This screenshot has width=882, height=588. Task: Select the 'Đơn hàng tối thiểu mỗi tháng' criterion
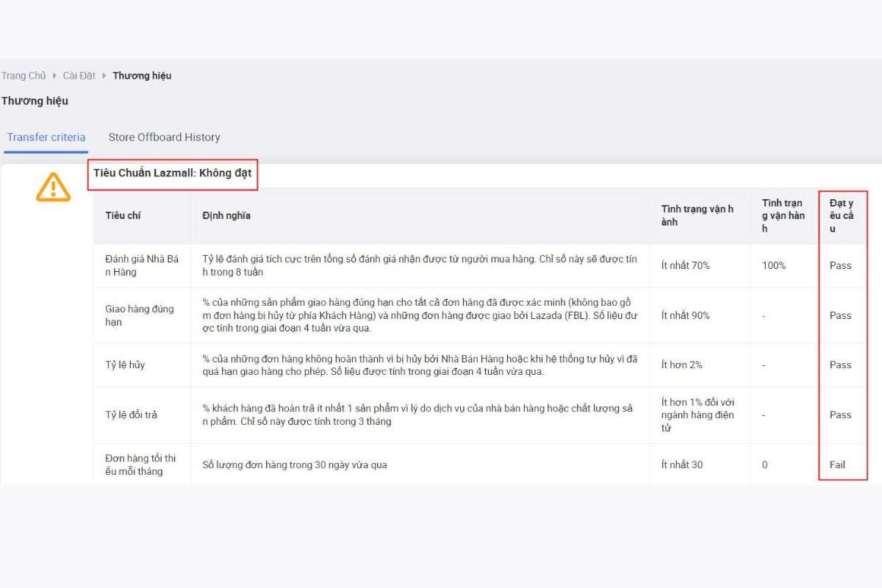pyautogui.click(x=140, y=465)
